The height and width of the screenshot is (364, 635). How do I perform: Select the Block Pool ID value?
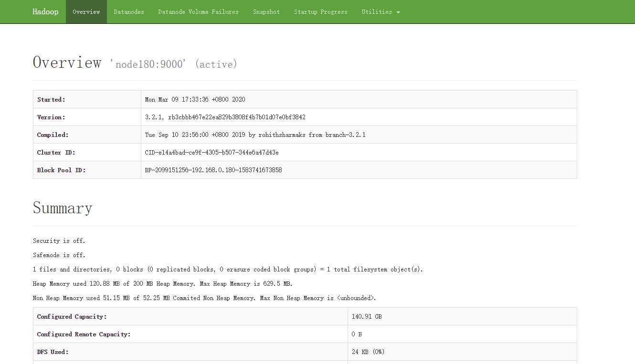[x=213, y=170]
